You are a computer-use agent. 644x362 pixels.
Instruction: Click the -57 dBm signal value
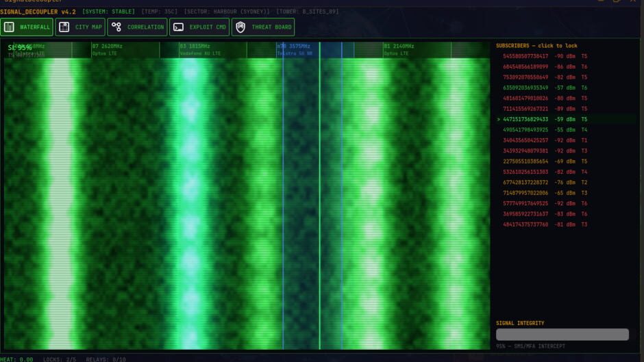click(x=565, y=88)
